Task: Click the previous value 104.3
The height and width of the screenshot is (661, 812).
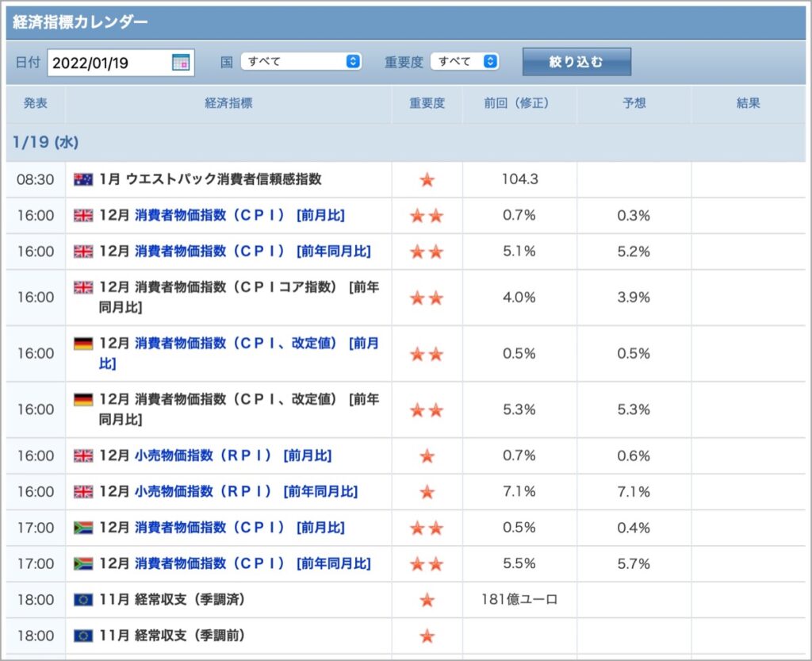Action: (x=520, y=179)
